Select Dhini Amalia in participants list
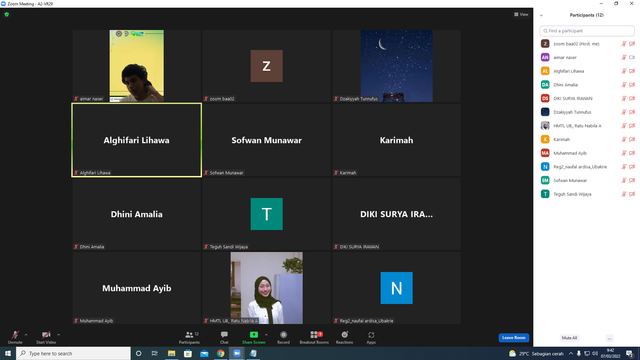 pyautogui.click(x=587, y=85)
